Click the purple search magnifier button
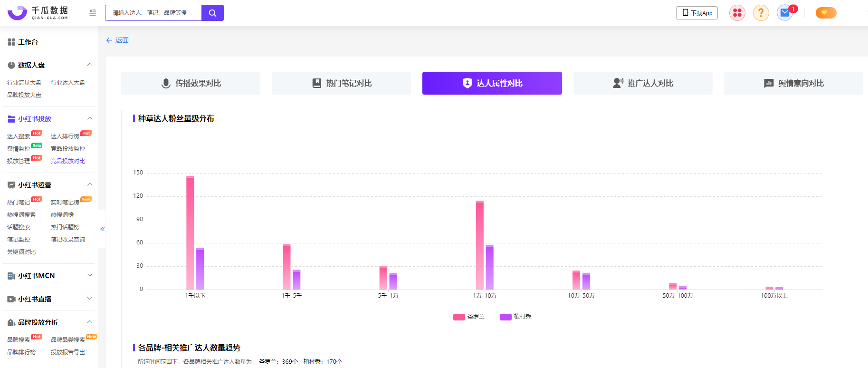Image resolution: width=868 pixels, height=368 pixels. point(212,13)
